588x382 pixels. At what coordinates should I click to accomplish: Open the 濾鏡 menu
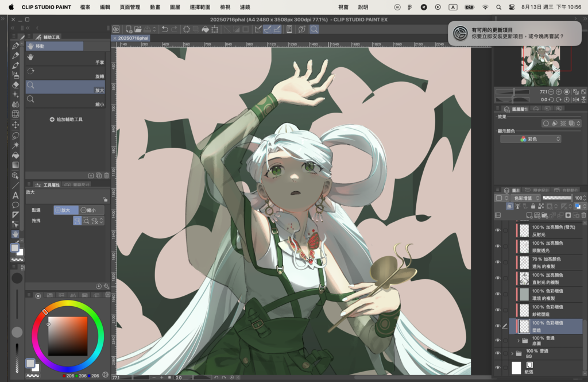point(245,7)
